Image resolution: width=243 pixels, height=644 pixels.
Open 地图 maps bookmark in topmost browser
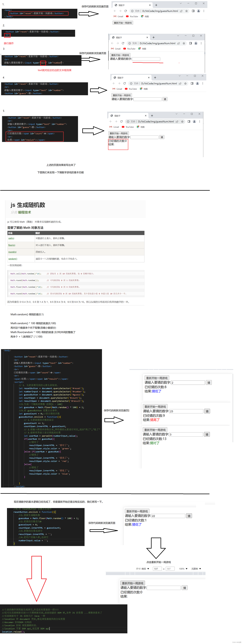click(x=145, y=17)
